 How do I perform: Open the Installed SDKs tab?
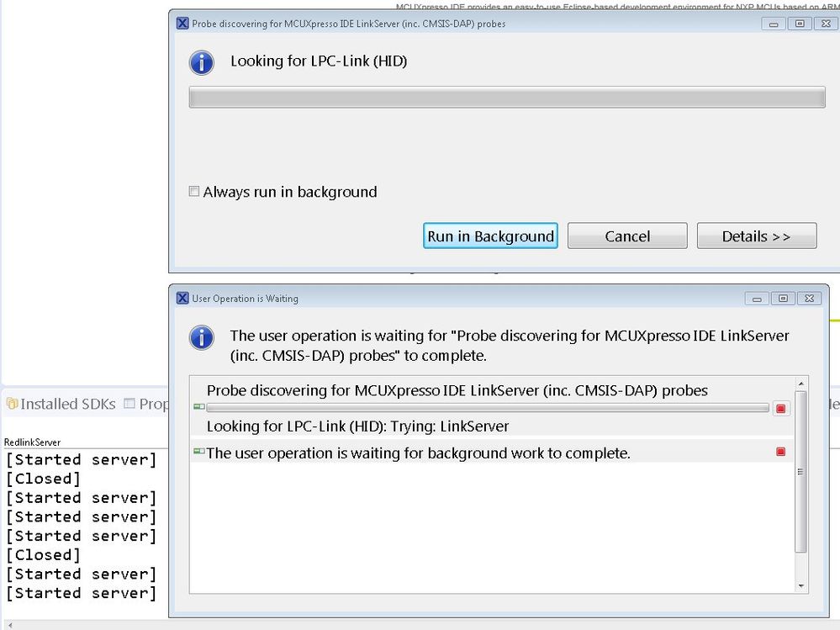pos(61,404)
